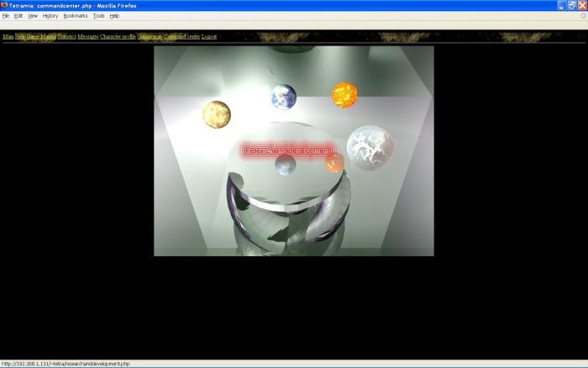Click the fiery orange sun sphere

pyautogui.click(x=344, y=94)
